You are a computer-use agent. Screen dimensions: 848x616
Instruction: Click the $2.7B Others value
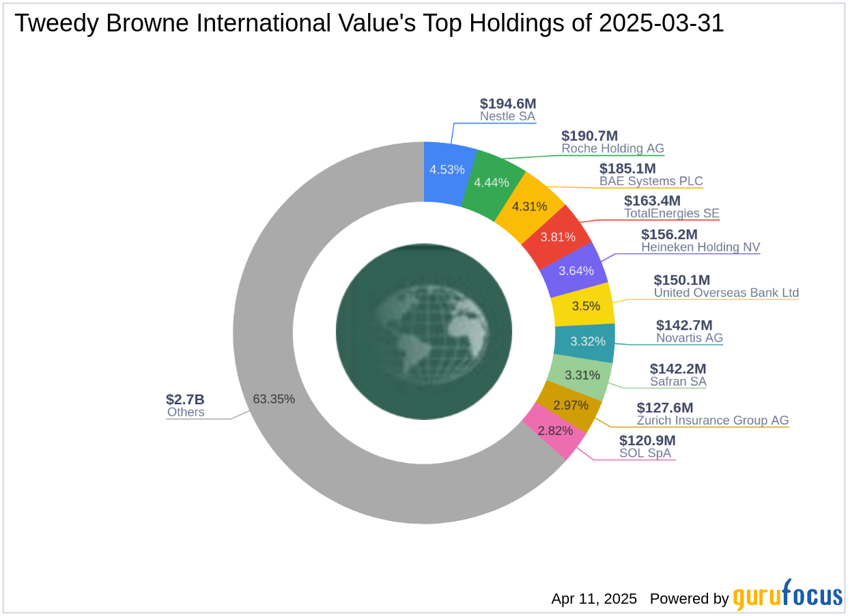pos(185,400)
